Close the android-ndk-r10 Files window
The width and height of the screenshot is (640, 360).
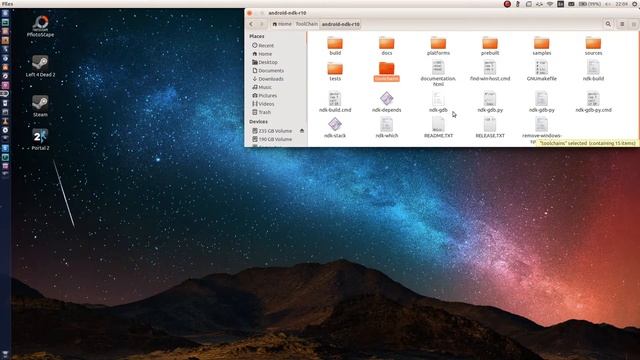tap(250, 13)
